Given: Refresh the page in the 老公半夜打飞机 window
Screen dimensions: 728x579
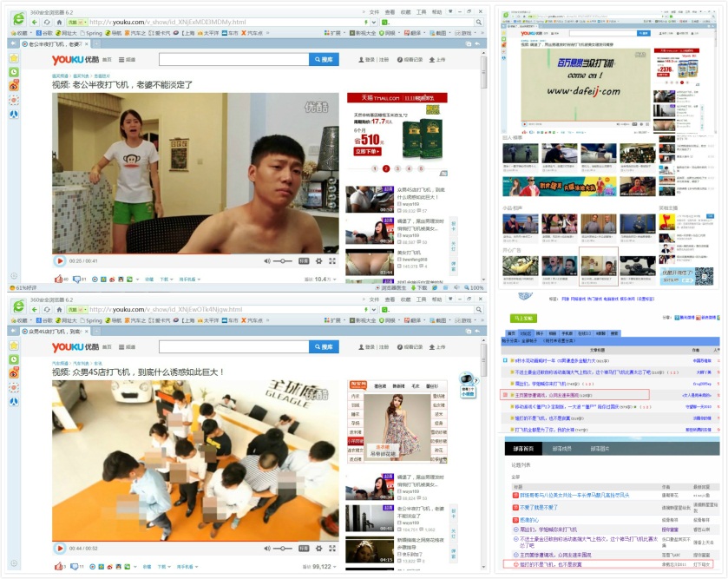Looking at the screenshot, I should [47, 22].
